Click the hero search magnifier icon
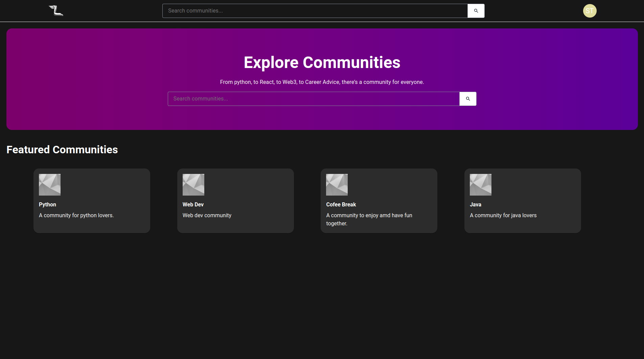This screenshot has height=359, width=644. (468, 98)
